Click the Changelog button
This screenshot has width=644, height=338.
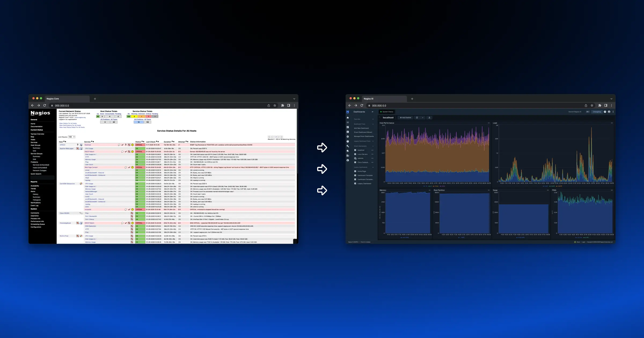coord(597,112)
